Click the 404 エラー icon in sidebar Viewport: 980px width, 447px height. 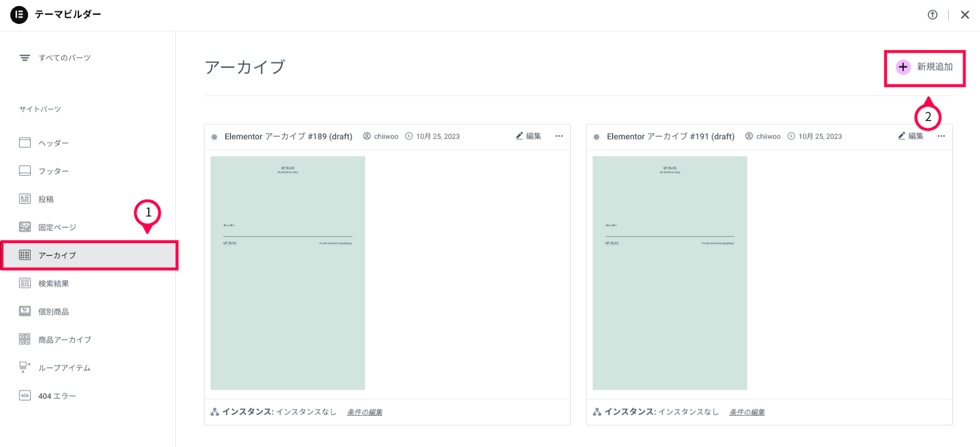pyautogui.click(x=24, y=396)
